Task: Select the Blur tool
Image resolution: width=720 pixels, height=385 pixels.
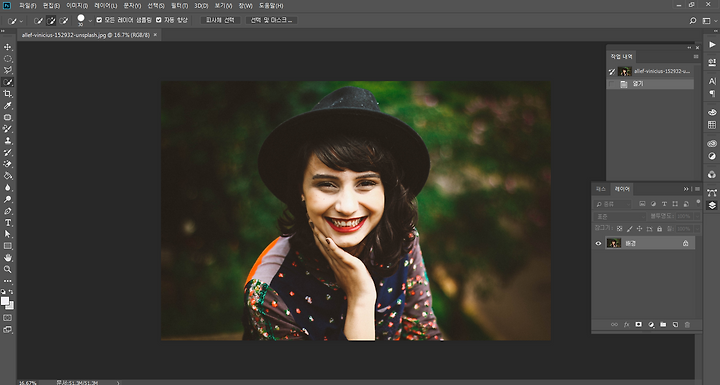Action: click(8, 187)
